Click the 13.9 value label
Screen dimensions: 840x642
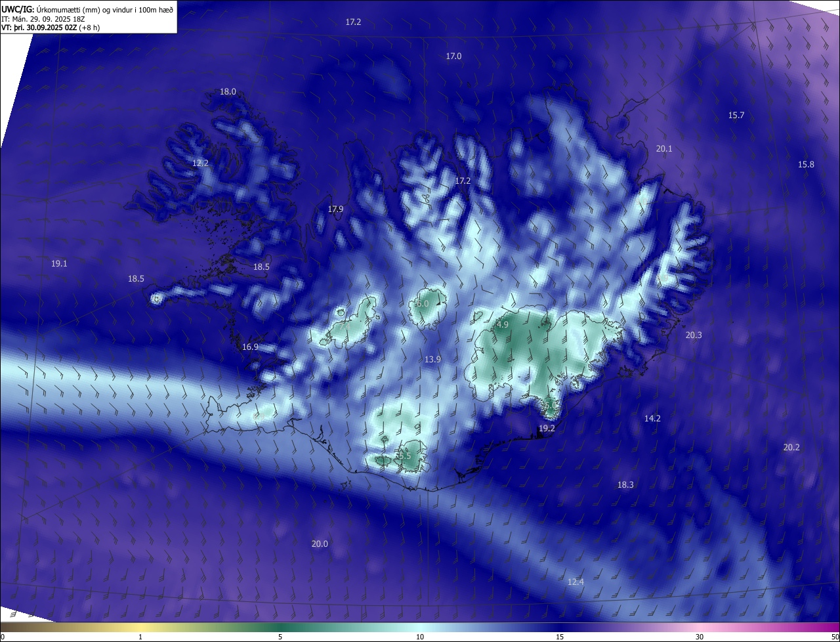[x=432, y=360]
